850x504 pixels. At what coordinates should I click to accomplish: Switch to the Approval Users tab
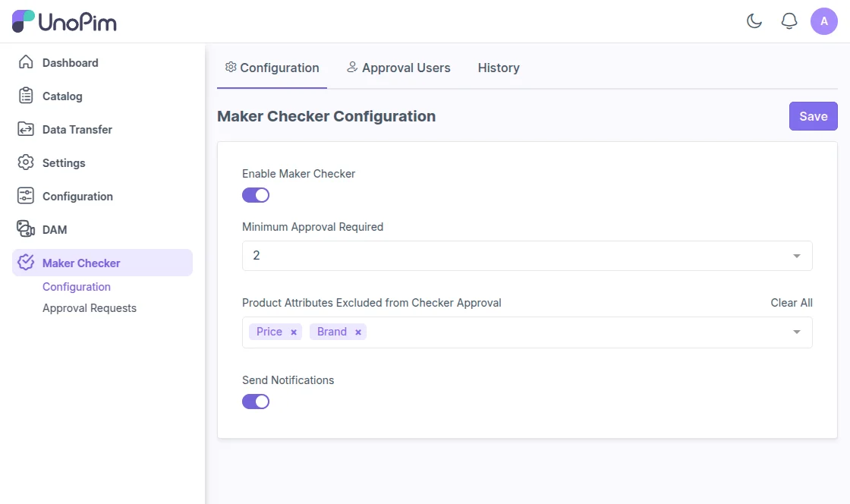[x=398, y=68]
